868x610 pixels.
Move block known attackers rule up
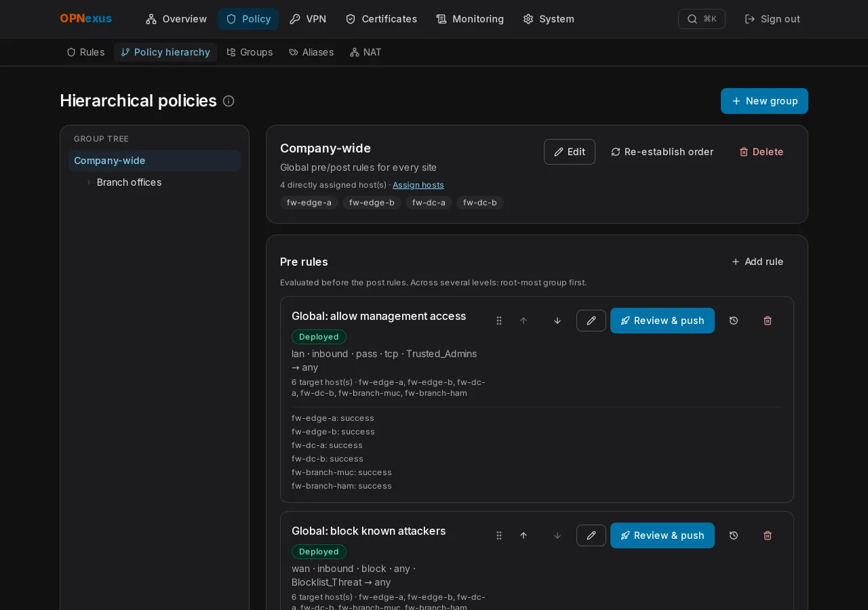524,535
